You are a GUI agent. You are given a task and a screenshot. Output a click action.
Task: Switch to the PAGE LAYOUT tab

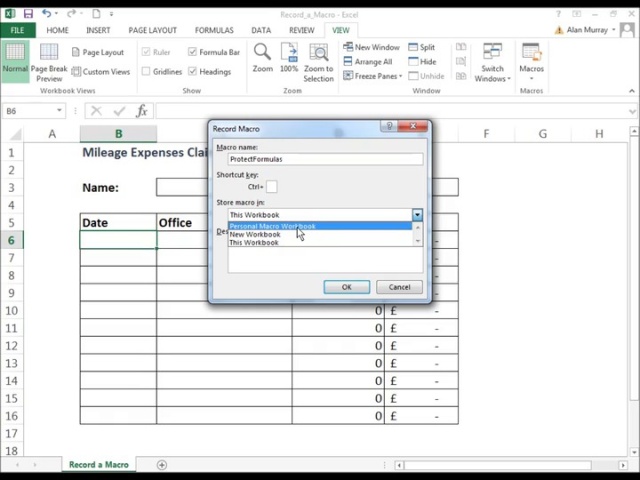pos(152,30)
